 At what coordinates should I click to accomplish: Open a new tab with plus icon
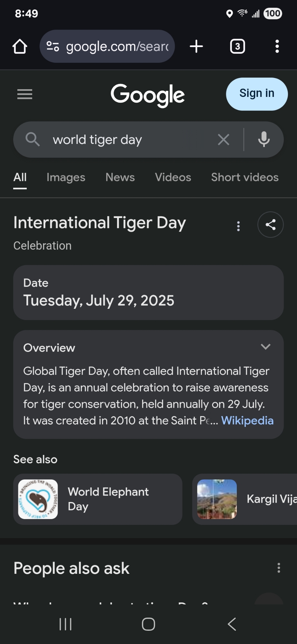click(x=196, y=46)
